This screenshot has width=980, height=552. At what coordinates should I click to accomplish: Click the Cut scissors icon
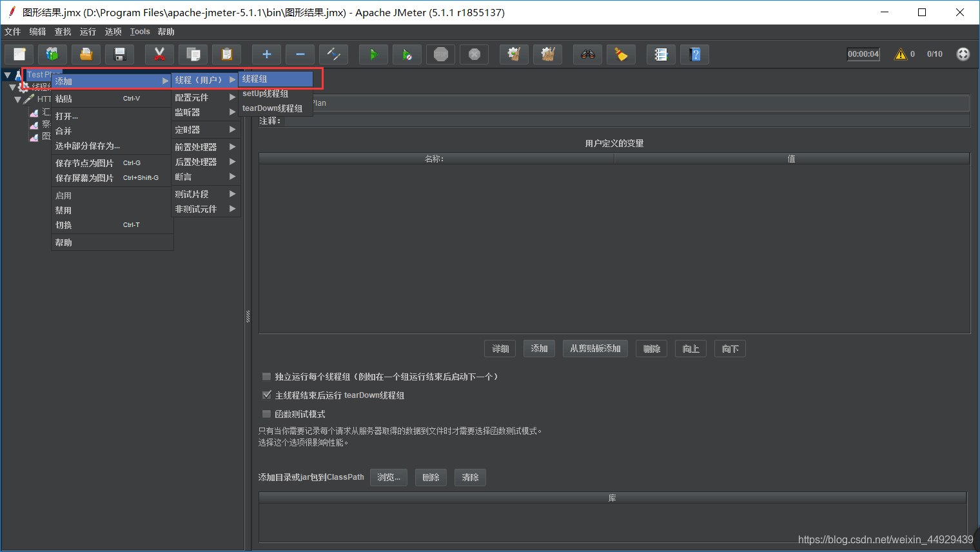[x=159, y=54]
